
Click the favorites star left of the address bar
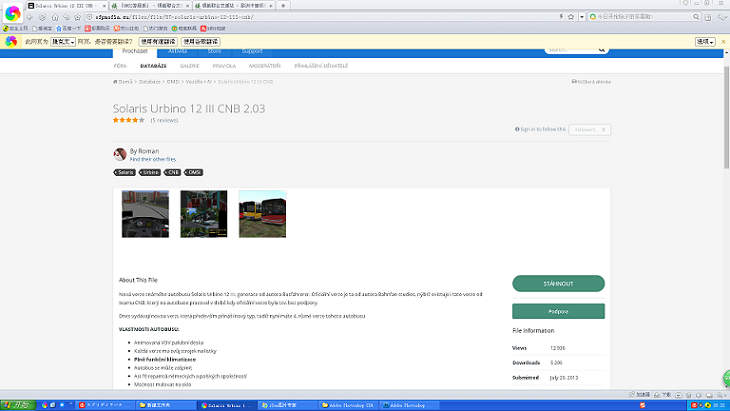tap(77, 17)
